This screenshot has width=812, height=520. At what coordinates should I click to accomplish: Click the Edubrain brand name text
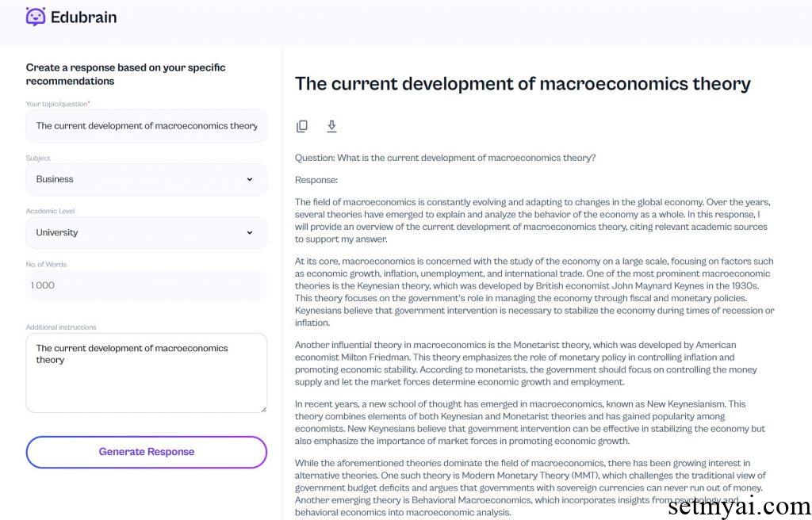(84, 17)
